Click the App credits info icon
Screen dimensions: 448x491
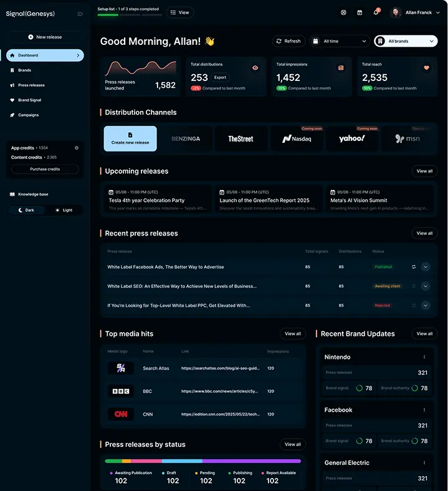click(x=77, y=148)
